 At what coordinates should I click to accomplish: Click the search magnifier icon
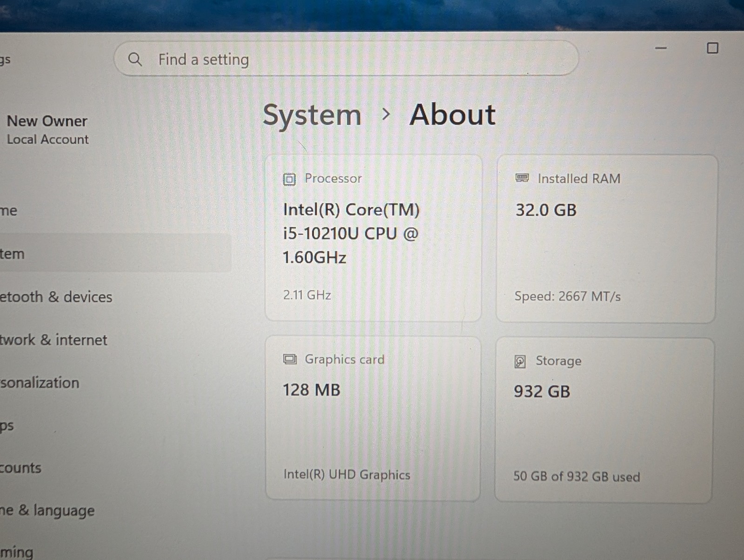pyautogui.click(x=135, y=59)
